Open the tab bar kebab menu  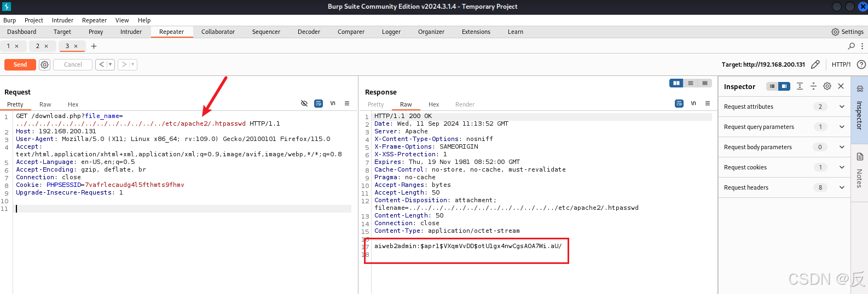[x=862, y=46]
